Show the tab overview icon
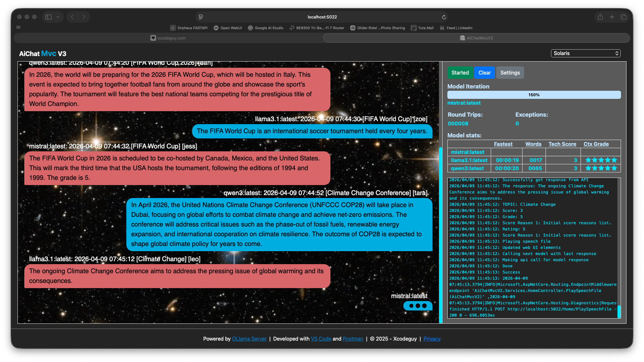This screenshot has width=644, height=362. [623, 17]
